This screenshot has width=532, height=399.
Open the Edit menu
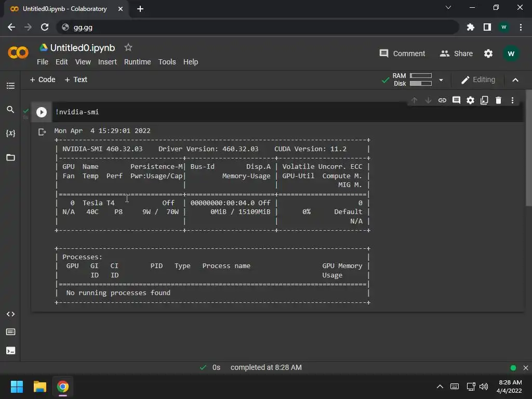[61, 62]
